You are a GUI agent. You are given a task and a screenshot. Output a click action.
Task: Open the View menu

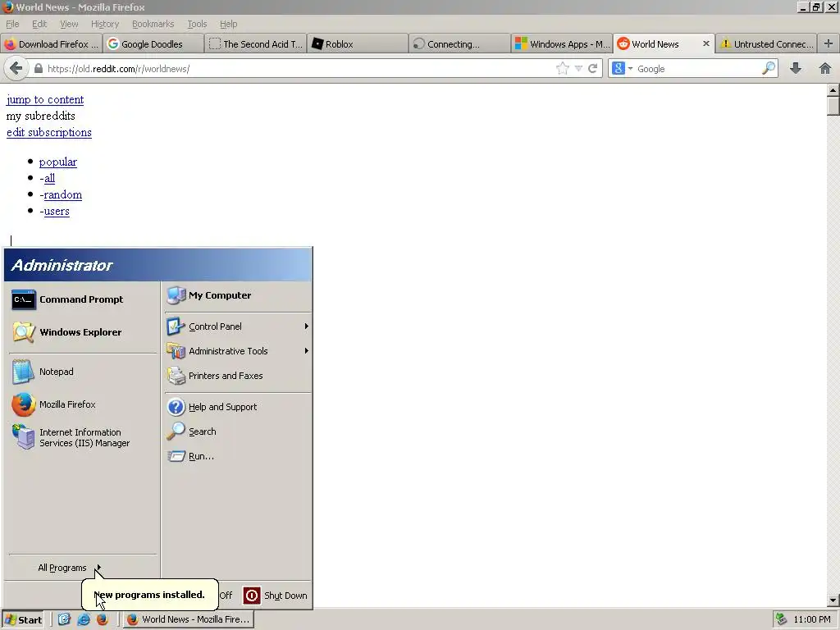click(x=69, y=24)
